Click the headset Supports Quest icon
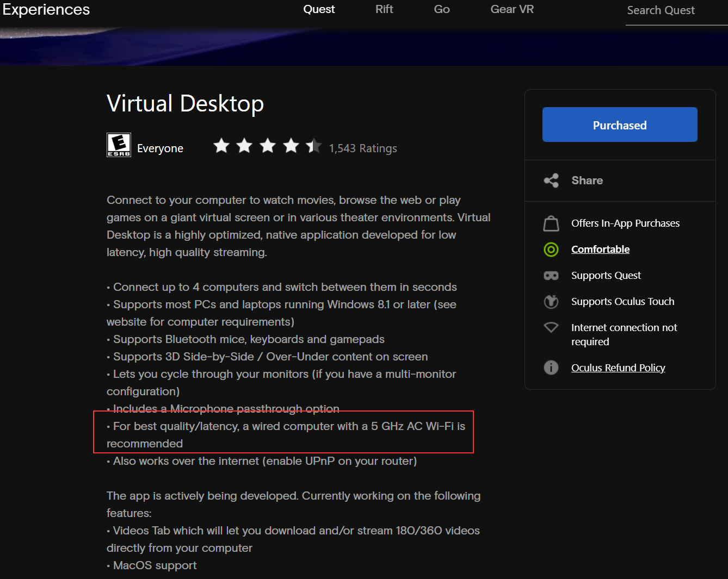 551,276
